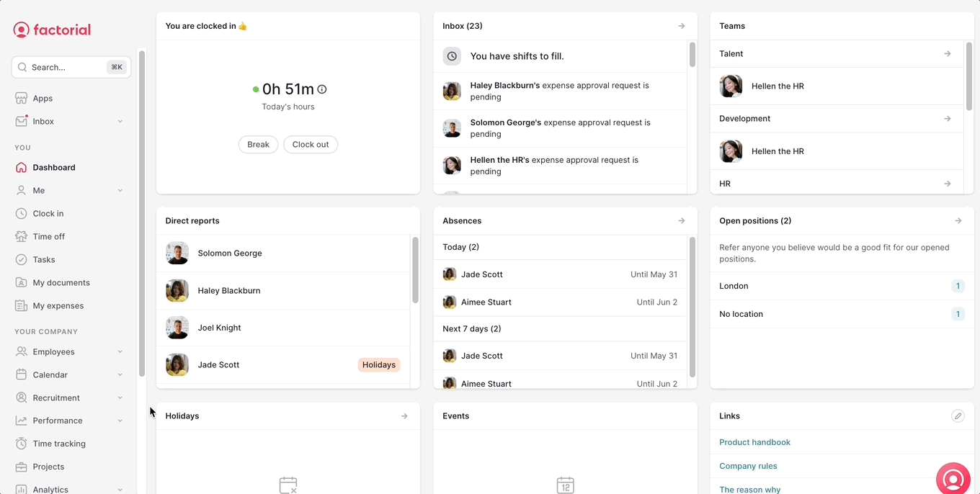Click the info icon beside today's hours
The image size is (980, 494).
(322, 89)
